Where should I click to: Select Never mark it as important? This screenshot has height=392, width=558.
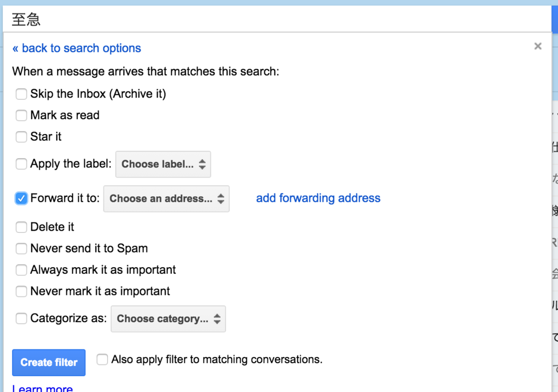[21, 291]
